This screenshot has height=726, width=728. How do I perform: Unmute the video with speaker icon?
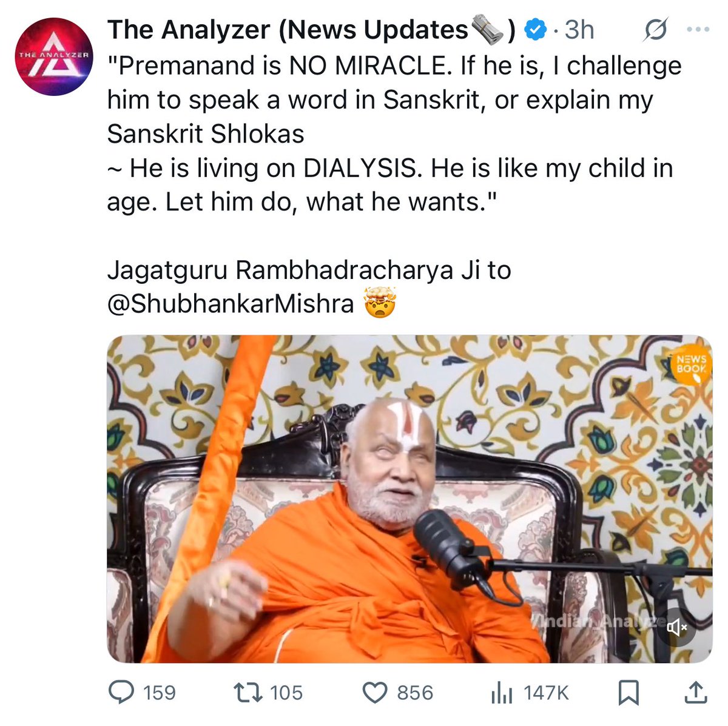coord(676,627)
